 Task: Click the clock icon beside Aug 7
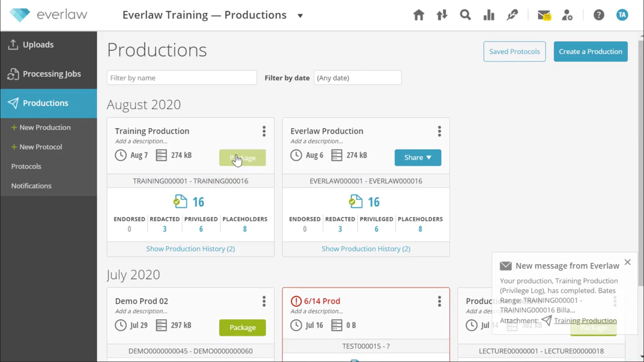click(x=120, y=155)
